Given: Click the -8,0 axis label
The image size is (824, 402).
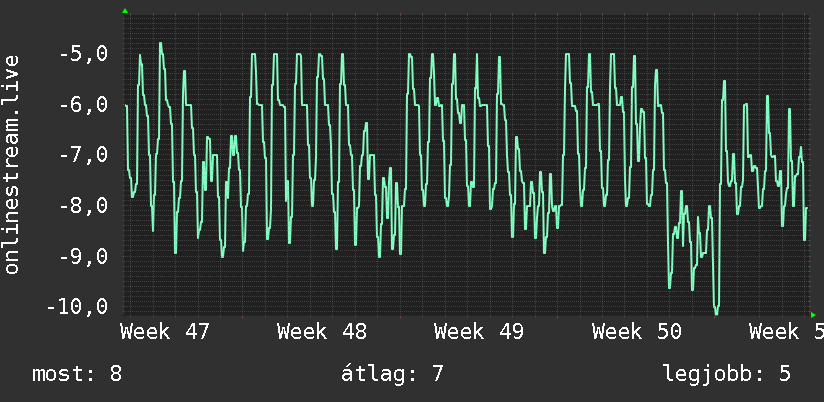Looking at the screenshot, I should pyautogui.click(x=84, y=205).
